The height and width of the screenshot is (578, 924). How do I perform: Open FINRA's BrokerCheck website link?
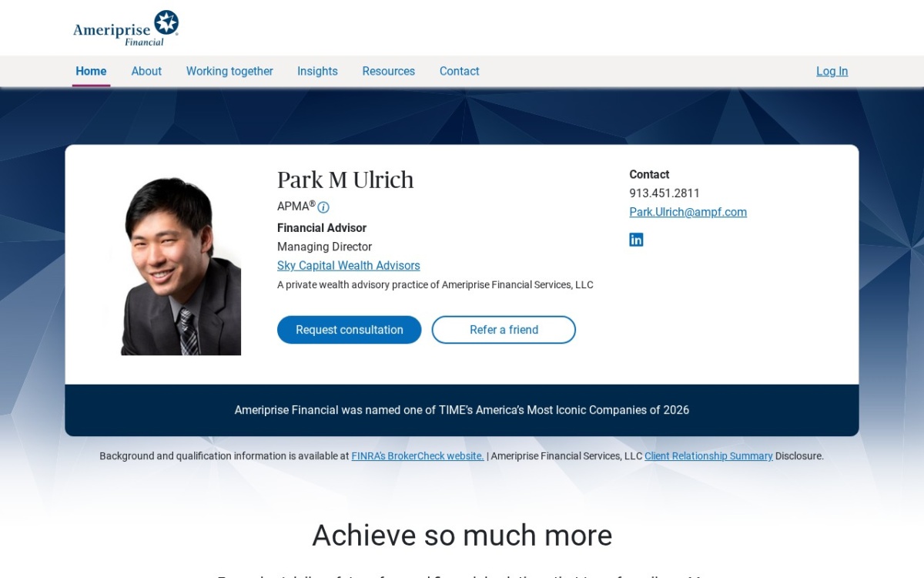(x=418, y=456)
